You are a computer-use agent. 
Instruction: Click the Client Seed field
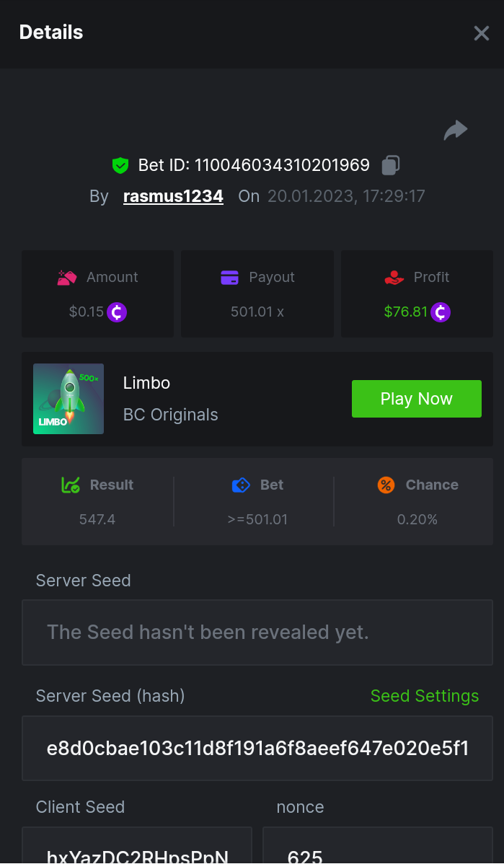[137, 850]
